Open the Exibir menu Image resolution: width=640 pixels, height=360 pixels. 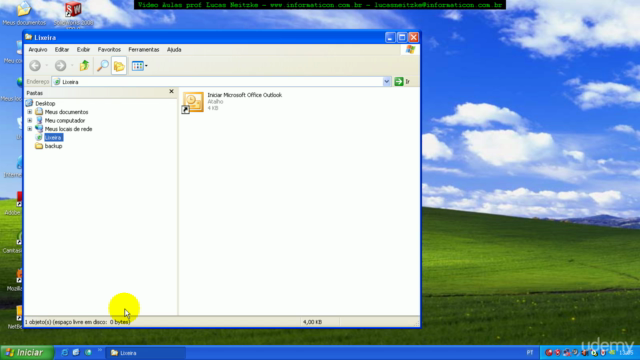[83, 49]
